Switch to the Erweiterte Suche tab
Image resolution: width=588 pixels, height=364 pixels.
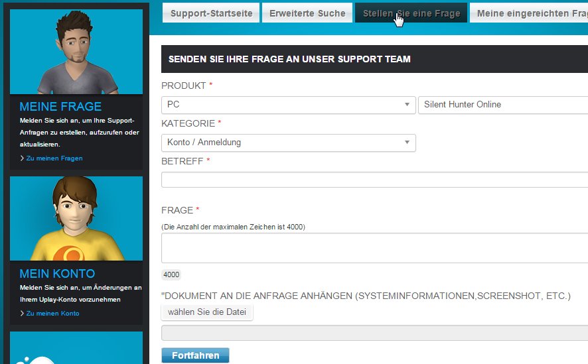click(307, 13)
